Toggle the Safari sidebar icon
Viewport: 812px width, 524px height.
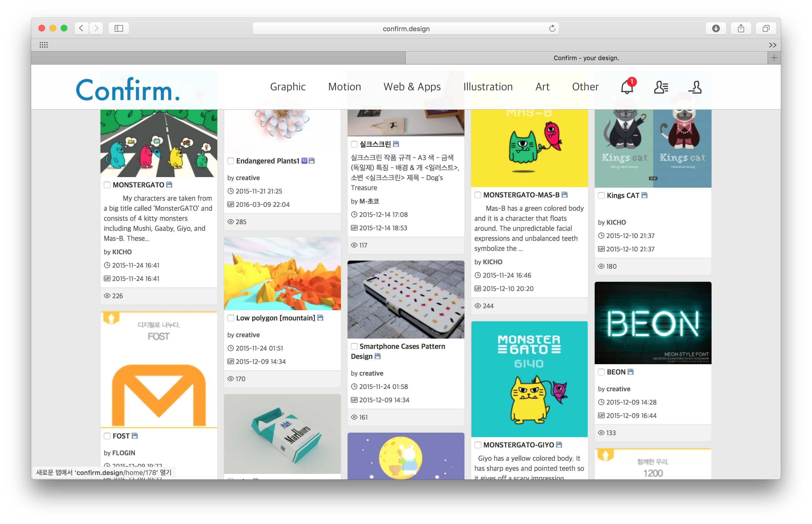click(x=119, y=29)
